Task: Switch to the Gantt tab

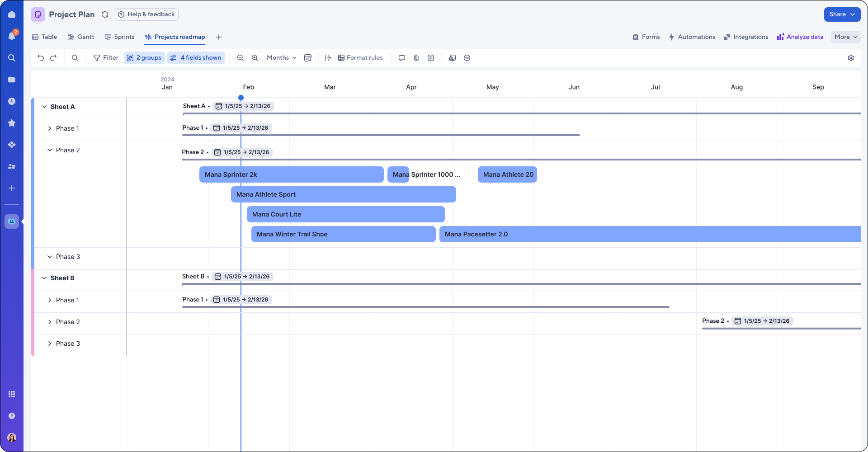Action: coord(80,37)
